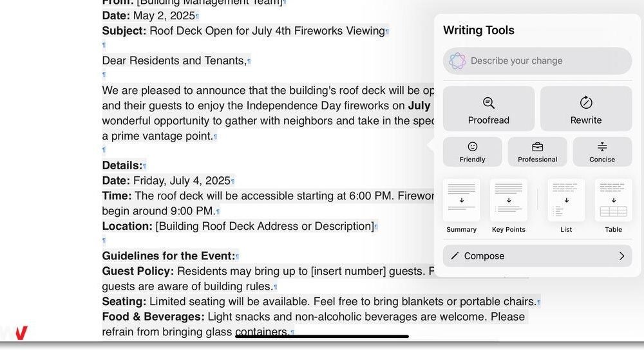
Task: Create Key Points from selection
Action: coord(509,207)
